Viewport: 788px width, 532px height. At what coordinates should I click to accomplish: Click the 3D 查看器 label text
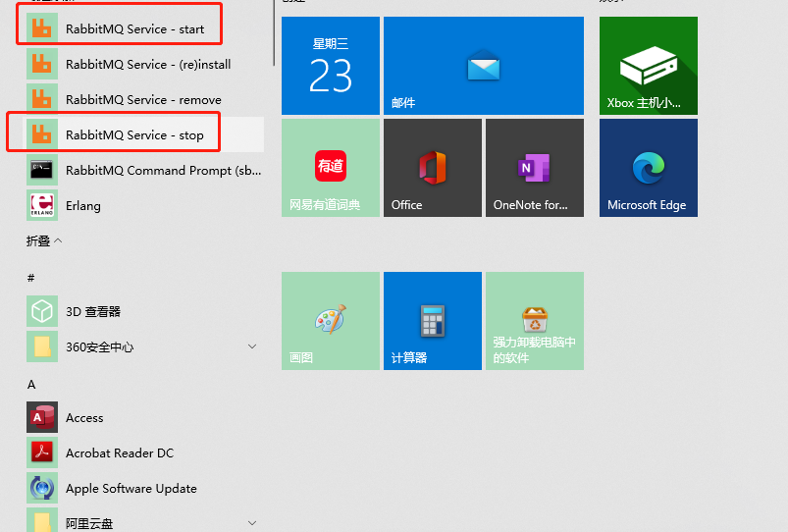click(x=93, y=312)
